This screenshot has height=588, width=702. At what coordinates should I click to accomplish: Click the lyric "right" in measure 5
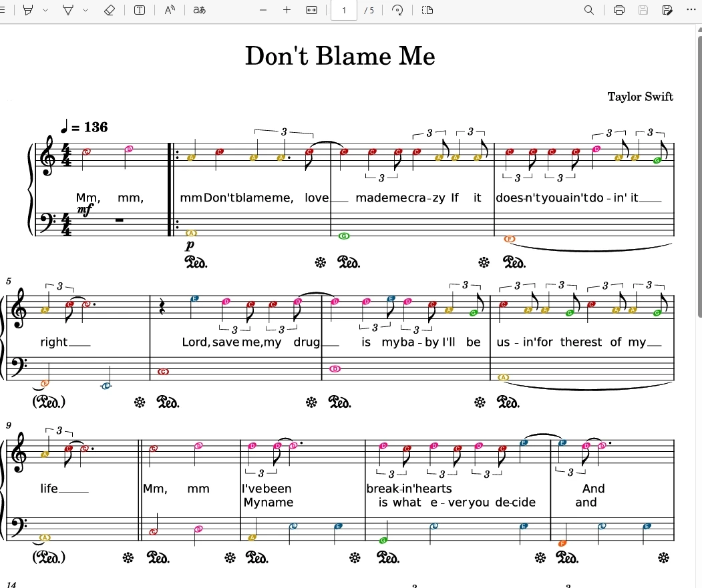53,342
